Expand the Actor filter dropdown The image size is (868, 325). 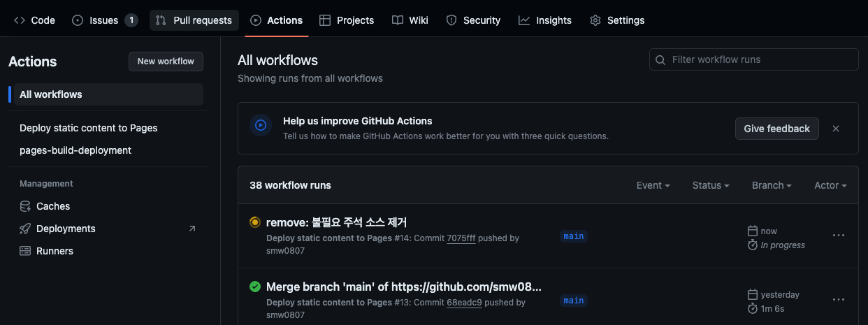tap(830, 185)
